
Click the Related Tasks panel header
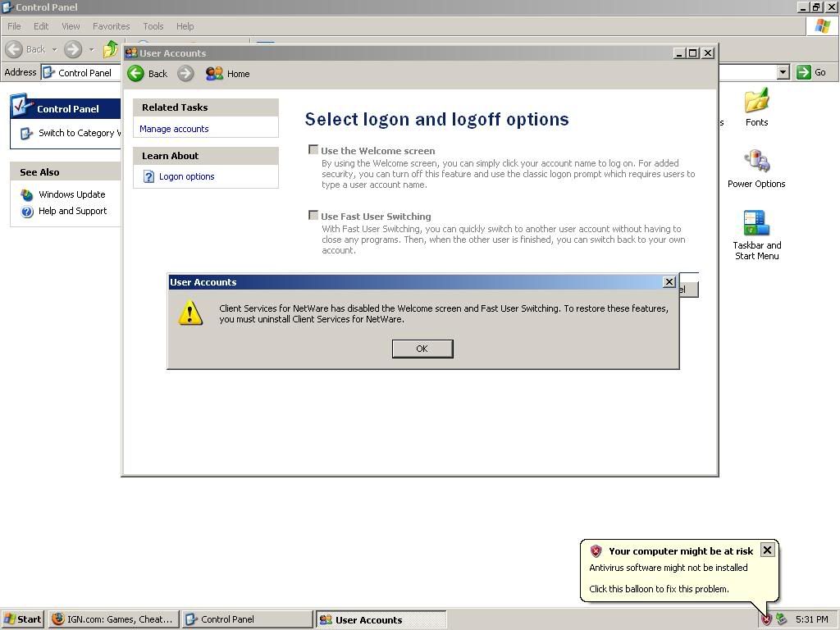(x=206, y=107)
